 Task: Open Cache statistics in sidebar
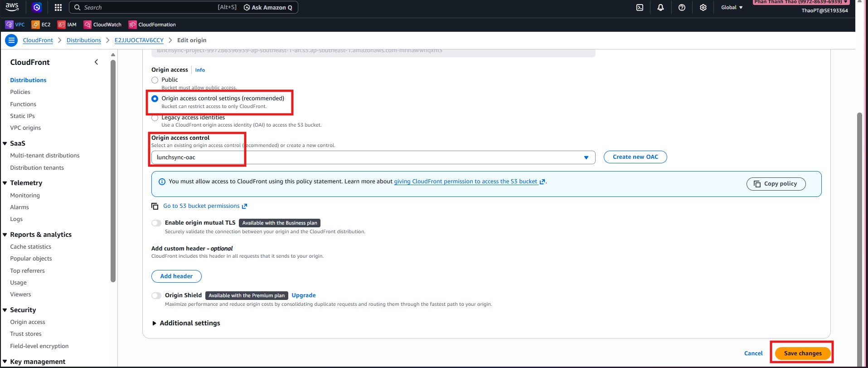click(x=31, y=246)
